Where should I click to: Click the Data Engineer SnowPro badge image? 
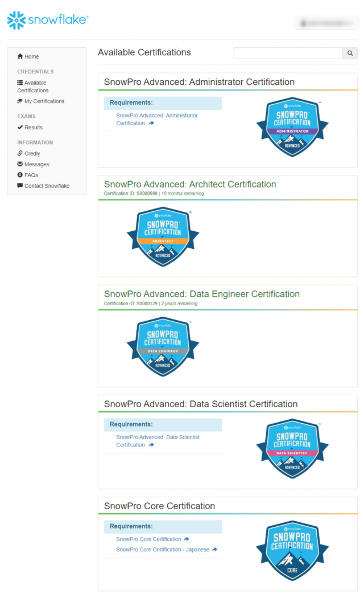[x=163, y=346]
